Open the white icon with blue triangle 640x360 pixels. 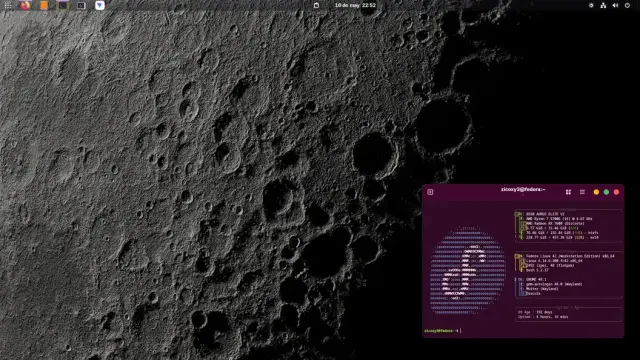click(x=100, y=5)
